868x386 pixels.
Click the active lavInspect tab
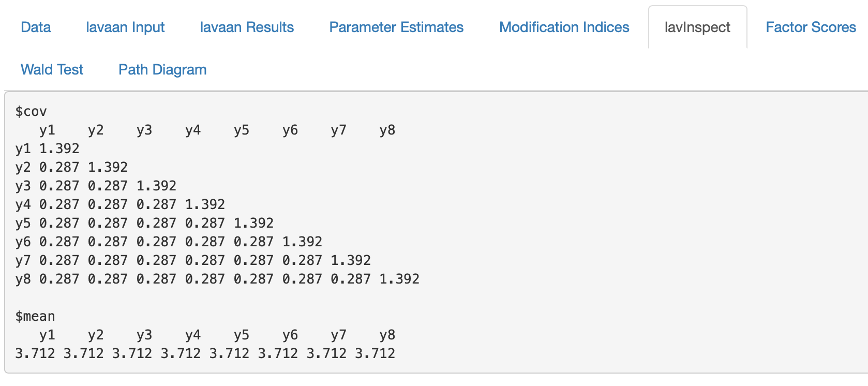click(x=697, y=28)
